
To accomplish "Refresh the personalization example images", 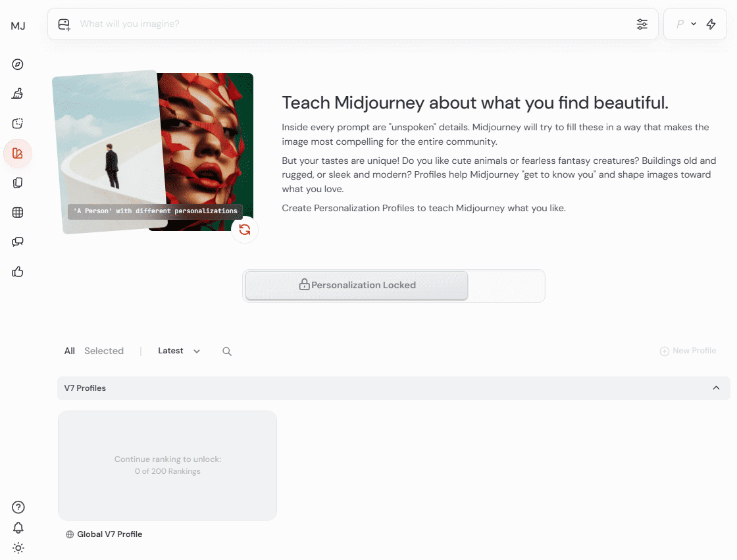I will point(245,230).
